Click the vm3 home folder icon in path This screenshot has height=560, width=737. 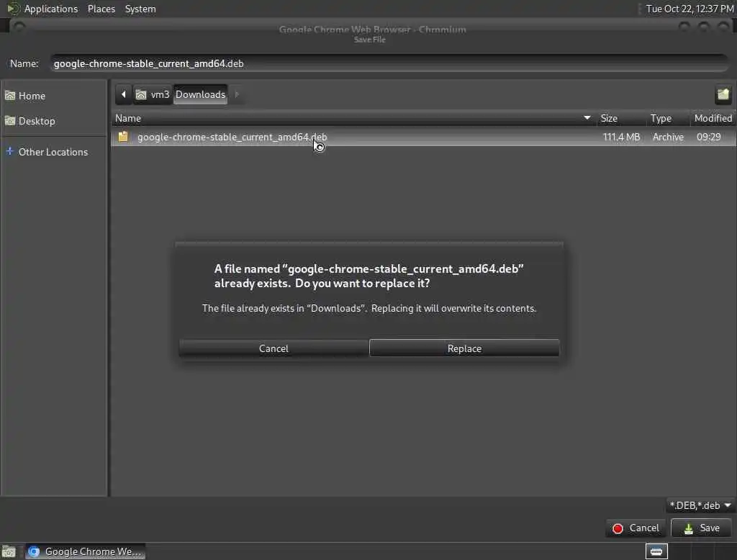pyautogui.click(x=141, y=95)
